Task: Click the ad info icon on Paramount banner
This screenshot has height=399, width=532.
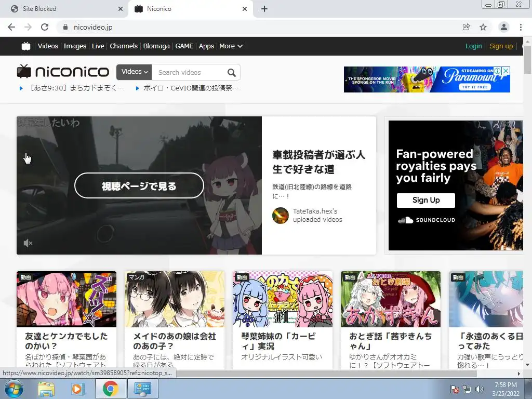Action: pos(498,71)
